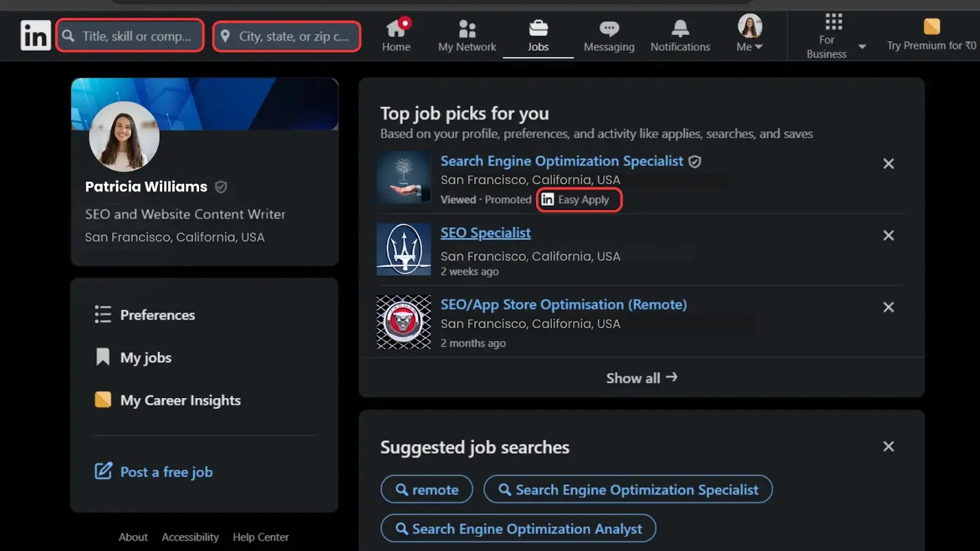Close the Suggested job searches panel
The width and height of the screenshot is (980, 551).
pos(888,446)
